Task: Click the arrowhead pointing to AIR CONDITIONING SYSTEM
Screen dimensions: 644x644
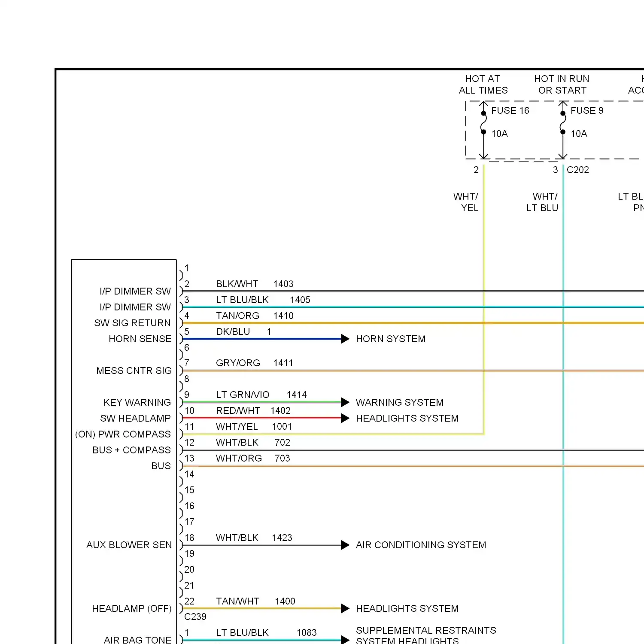Action: [345, 545]
